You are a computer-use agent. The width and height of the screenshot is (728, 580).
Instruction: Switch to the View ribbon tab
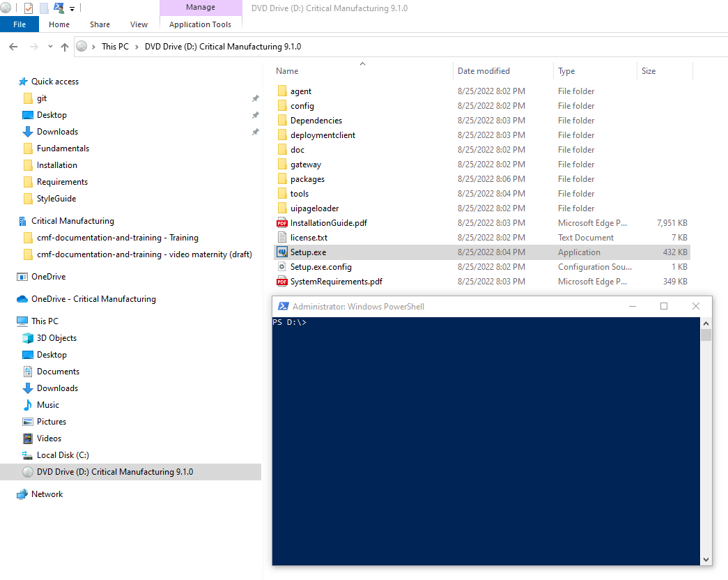pos(139,24)
